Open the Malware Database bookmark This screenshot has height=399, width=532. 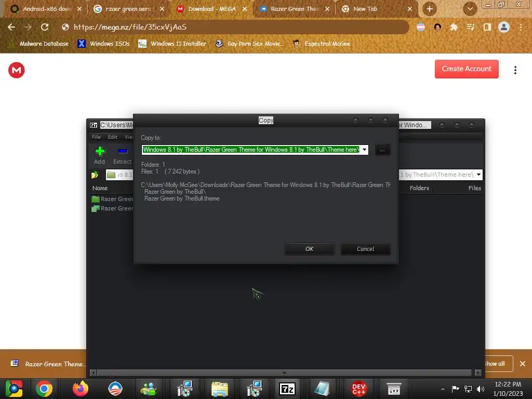click(38, 44)
